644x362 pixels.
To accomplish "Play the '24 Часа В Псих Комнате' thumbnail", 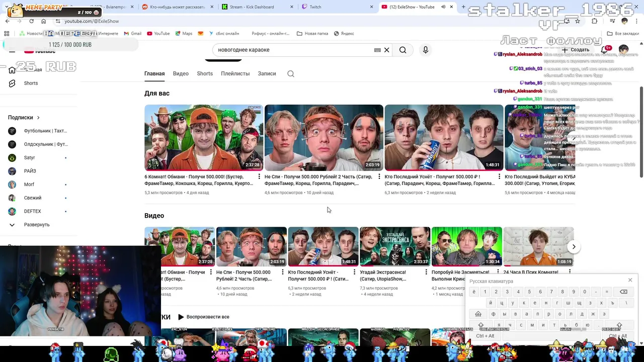I will click(x=538, y=246).
